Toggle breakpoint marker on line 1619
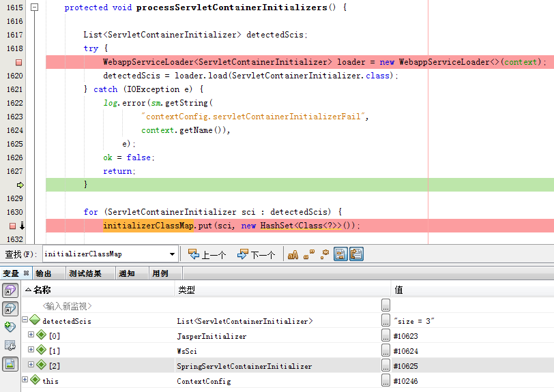The image size is (554, 392). coord(18,62)
